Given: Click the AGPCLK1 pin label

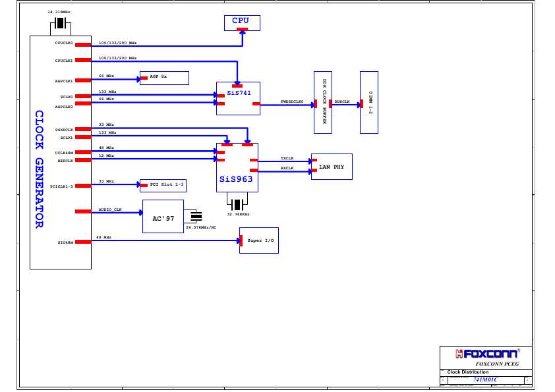Looking at the screenshot, I should (64, 81).
